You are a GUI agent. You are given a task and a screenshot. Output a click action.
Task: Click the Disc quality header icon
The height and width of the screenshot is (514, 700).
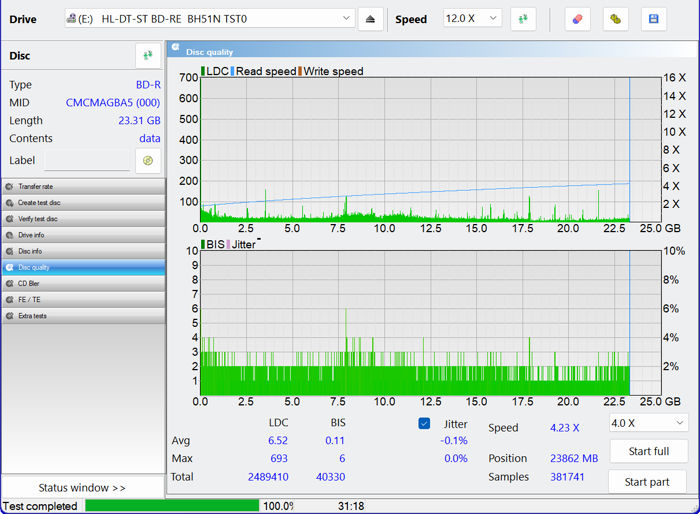coord(176,47)
